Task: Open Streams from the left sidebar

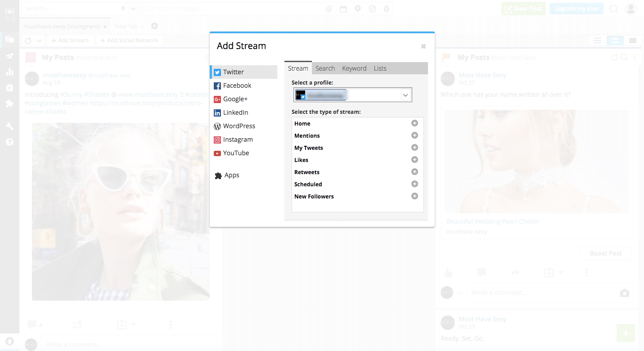Action: tap(9, 39)
